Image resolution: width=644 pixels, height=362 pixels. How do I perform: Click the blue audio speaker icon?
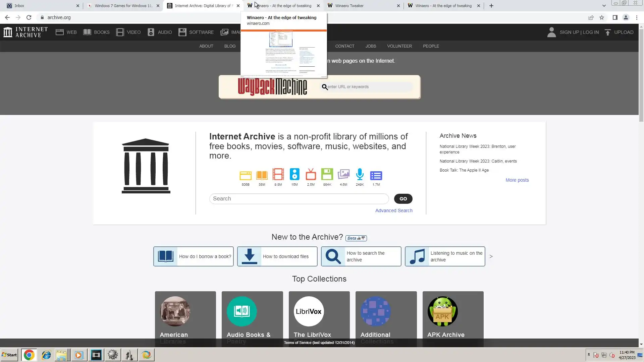point(294,175)
